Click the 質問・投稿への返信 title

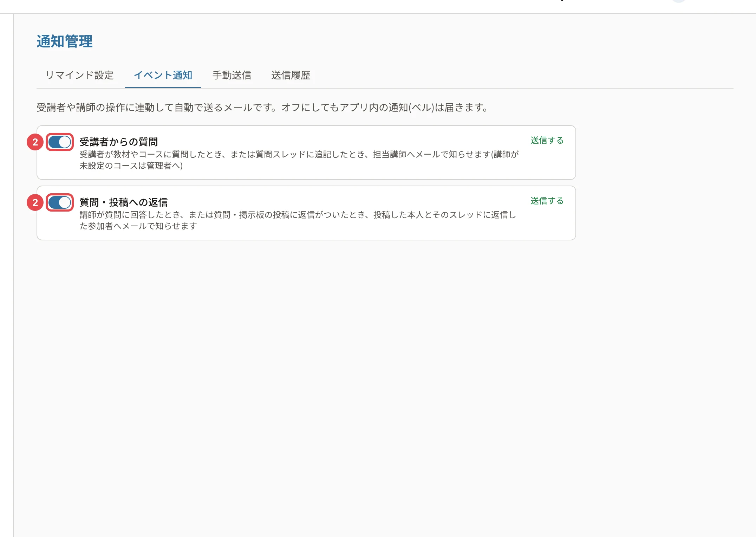tap(124, 202)
